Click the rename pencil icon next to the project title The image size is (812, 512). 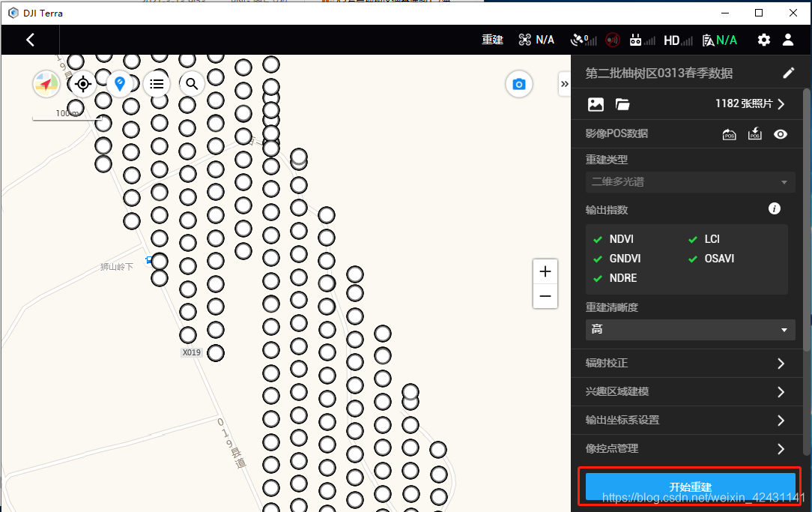[x=788, y=72]
